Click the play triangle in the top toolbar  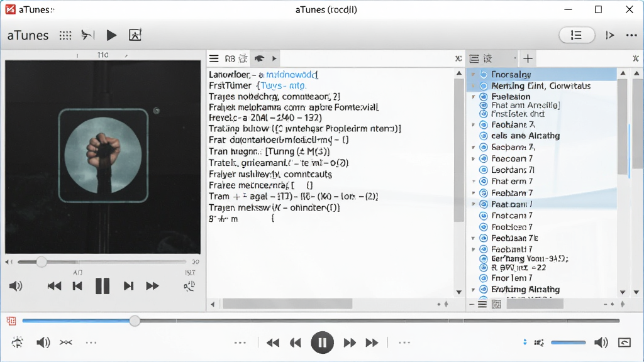(x=111, y=35)
